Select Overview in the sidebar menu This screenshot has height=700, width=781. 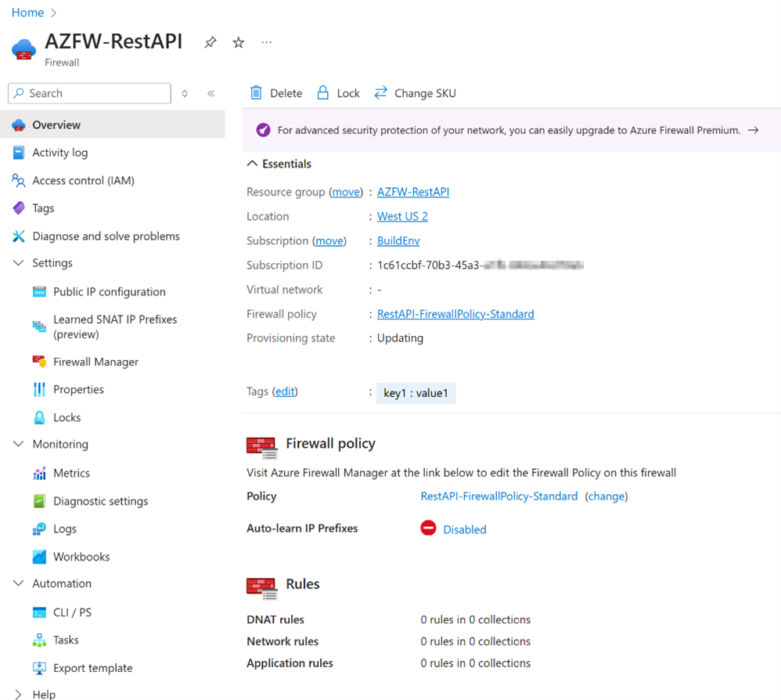(x=113, y=124)
